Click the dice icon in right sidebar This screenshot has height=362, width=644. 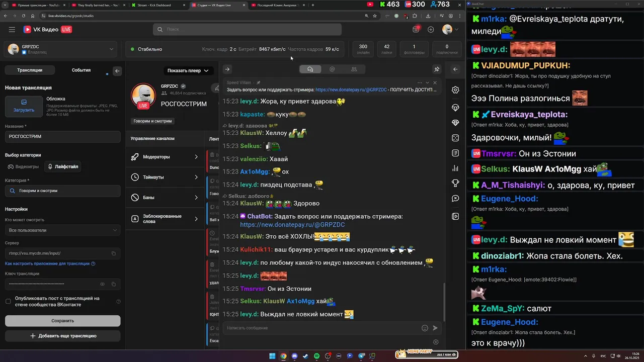(x=455, y=138)
